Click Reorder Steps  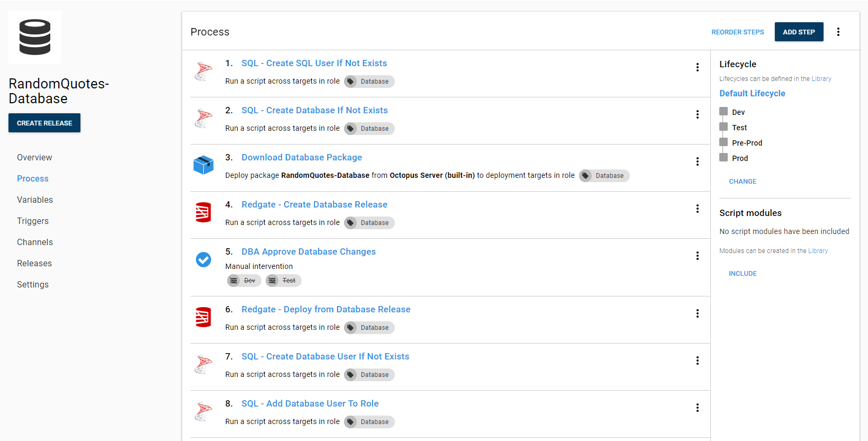coord(737,32)
